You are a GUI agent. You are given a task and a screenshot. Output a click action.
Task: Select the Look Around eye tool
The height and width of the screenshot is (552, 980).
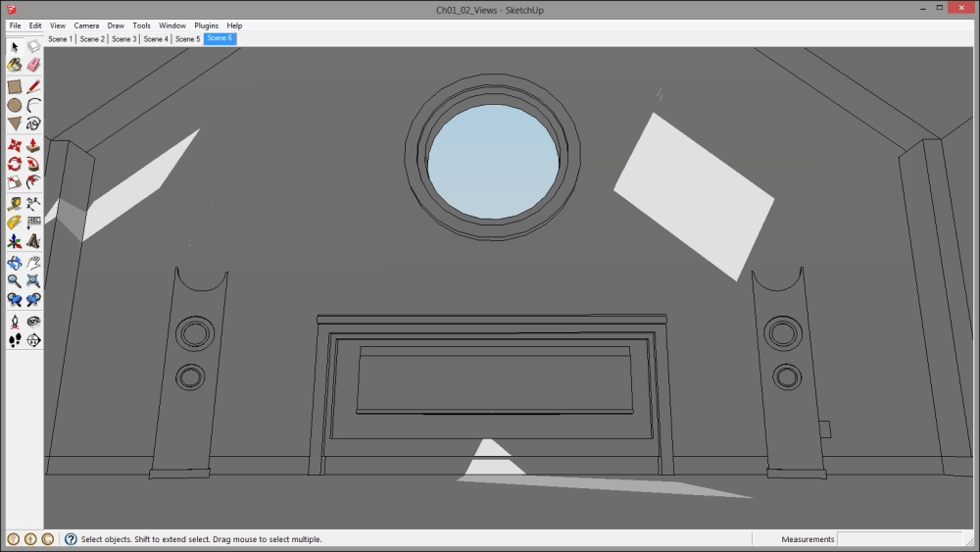33,322
